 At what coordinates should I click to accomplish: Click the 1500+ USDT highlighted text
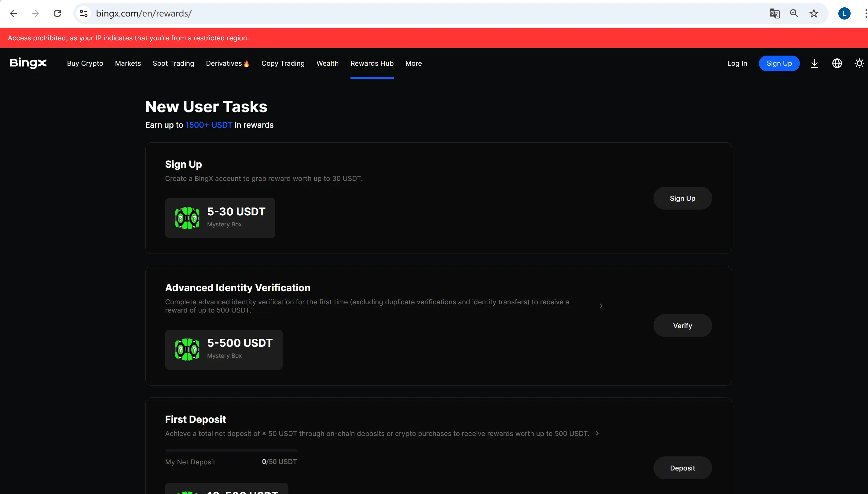click(x=209, y=125)
